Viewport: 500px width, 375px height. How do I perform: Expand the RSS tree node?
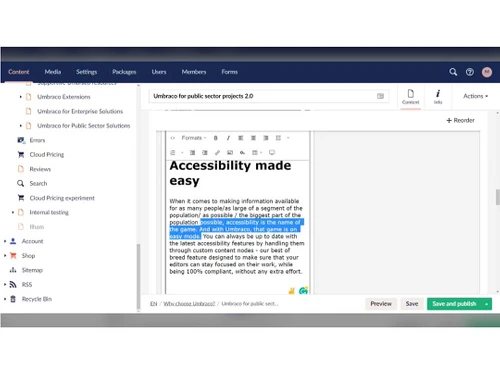click(5, 284)
